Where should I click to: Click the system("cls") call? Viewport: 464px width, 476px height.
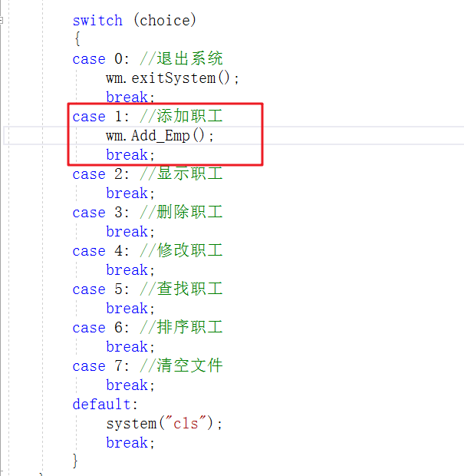[x=164, y=424]
